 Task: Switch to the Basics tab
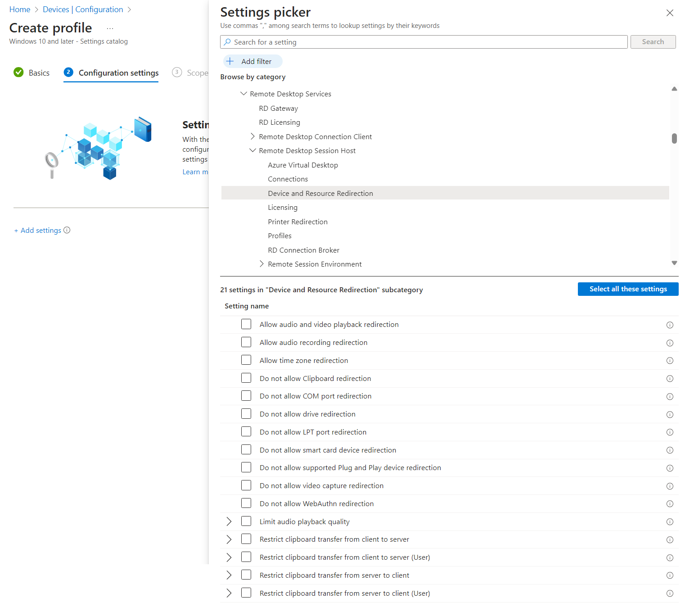pyautogui.click(x=39, y=72)
